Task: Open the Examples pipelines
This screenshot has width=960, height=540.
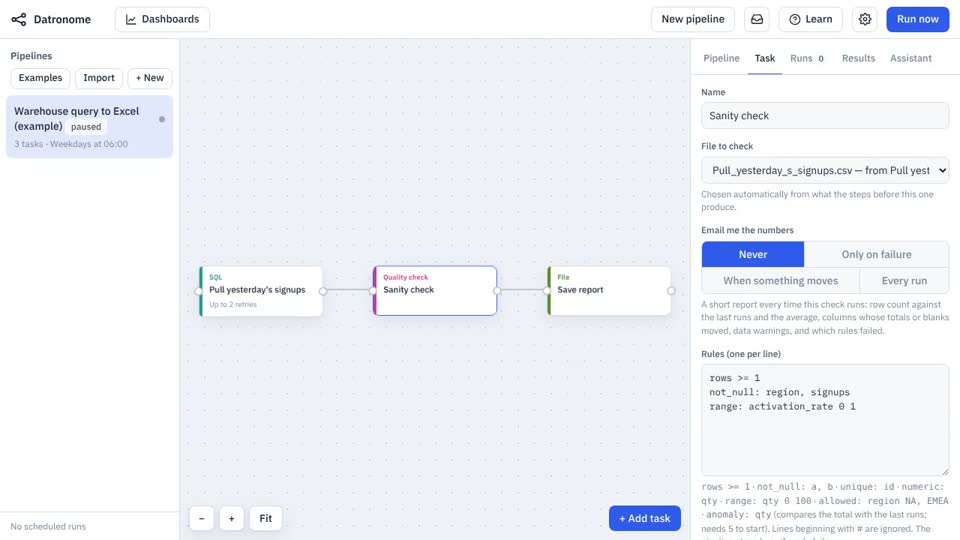Action: [x=40, y=78]
